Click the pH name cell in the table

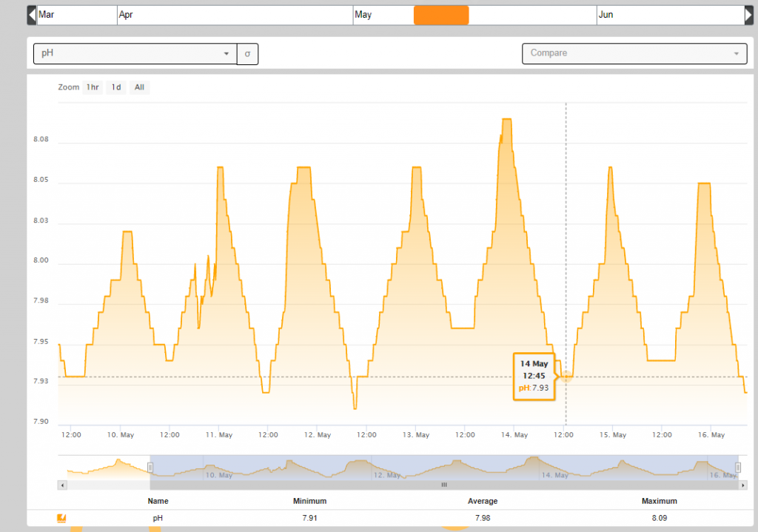(x=158, y=519)
